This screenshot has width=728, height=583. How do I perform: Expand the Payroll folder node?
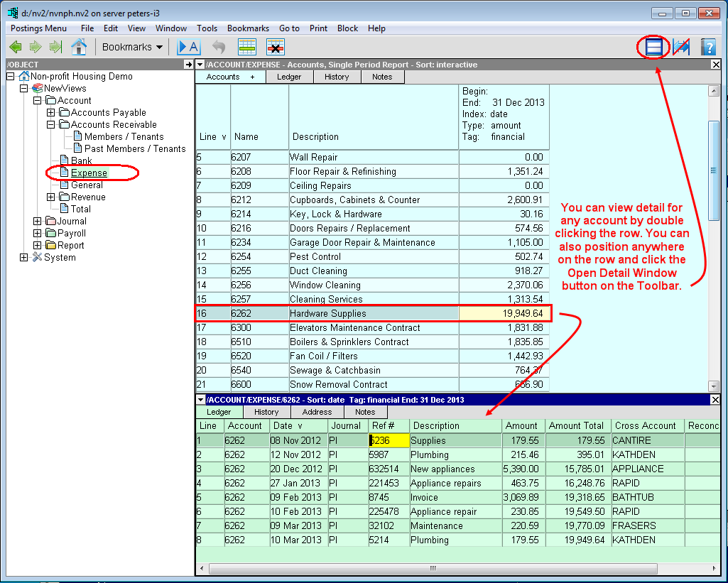click(38, 233)
